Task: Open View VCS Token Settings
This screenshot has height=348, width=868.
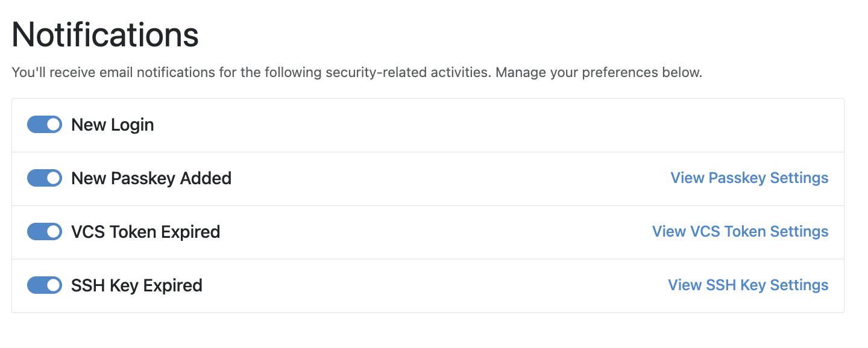Action: click(x=740, y=231)
